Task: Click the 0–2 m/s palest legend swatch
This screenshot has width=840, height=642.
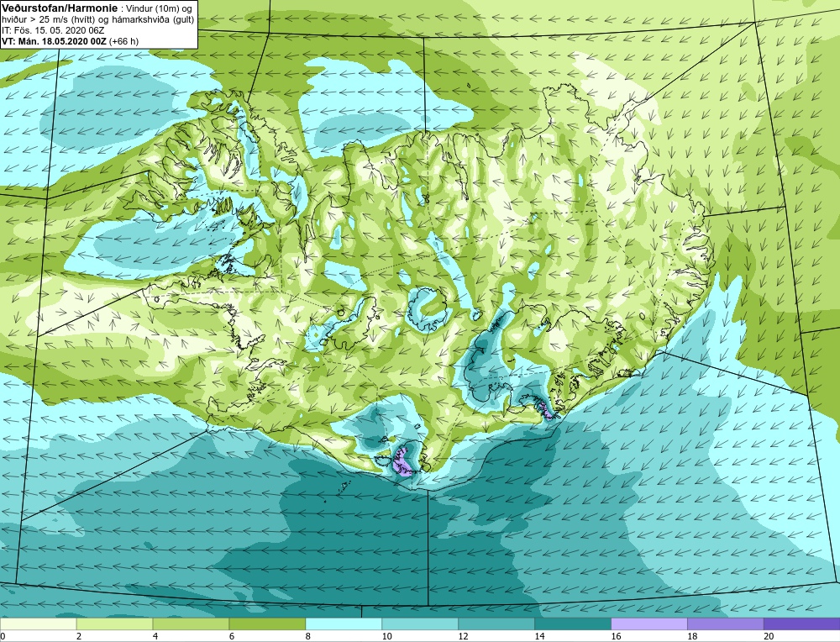Action: coord(38,624)
